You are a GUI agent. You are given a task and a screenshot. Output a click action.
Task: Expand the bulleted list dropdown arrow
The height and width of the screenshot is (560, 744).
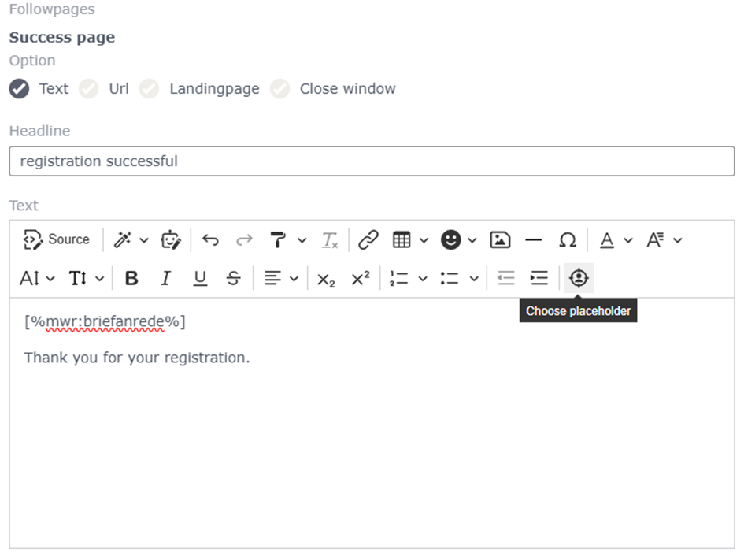(x=474, y=279)
